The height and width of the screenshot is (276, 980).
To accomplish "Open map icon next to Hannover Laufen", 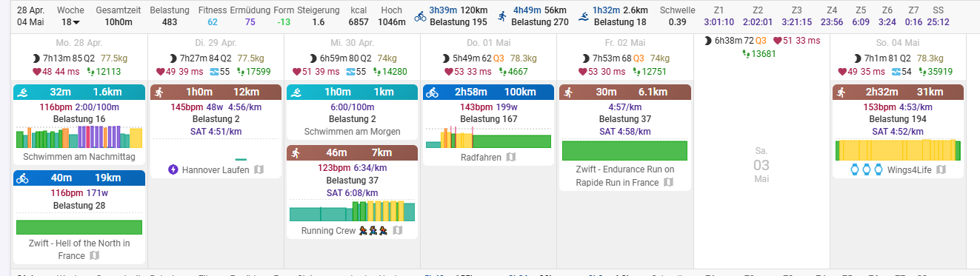I will click(259, 169).
